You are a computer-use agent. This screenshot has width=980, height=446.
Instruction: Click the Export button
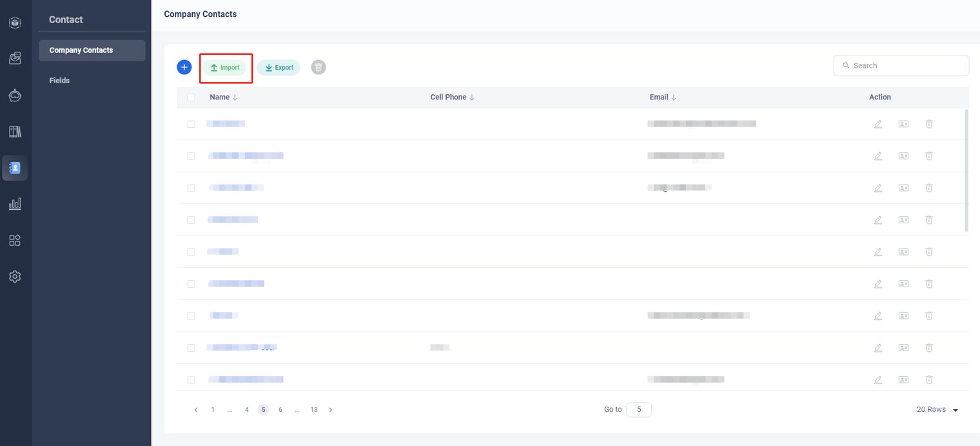coord(279,68)
